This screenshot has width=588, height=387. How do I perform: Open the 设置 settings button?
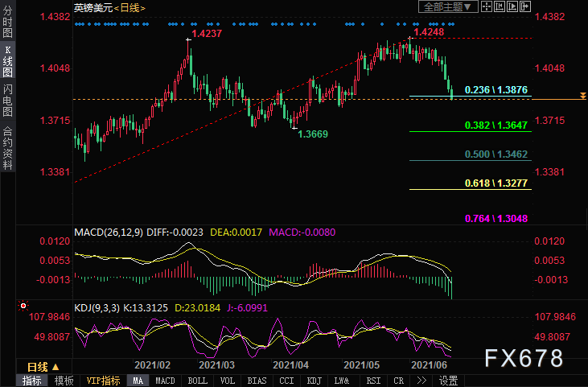(448, 381)
